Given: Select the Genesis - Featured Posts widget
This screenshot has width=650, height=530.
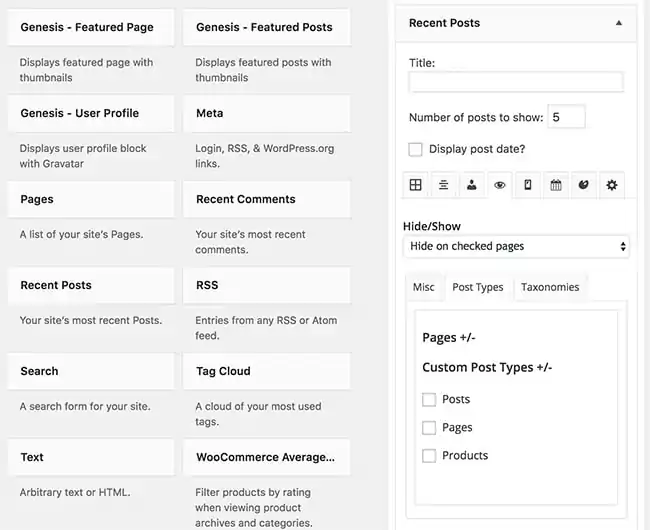Looking at the screenshot, I should pyautogui.click(x=267, y=27).
